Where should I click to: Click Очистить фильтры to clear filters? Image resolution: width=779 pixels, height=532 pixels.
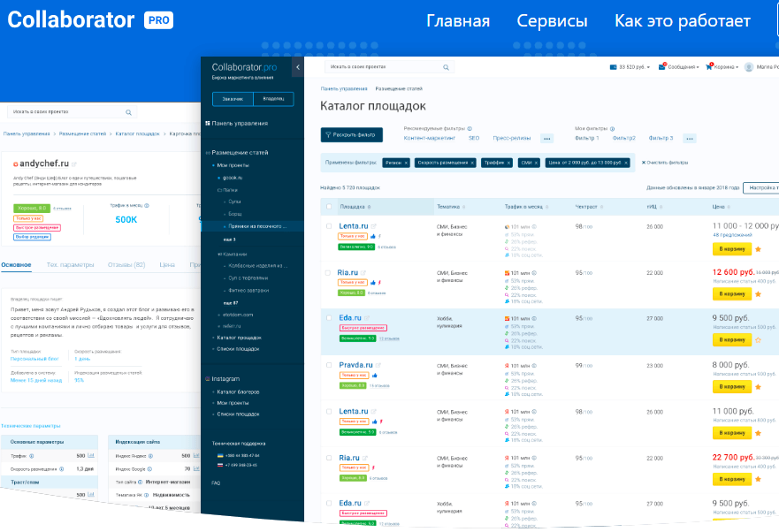click(665, 163)
